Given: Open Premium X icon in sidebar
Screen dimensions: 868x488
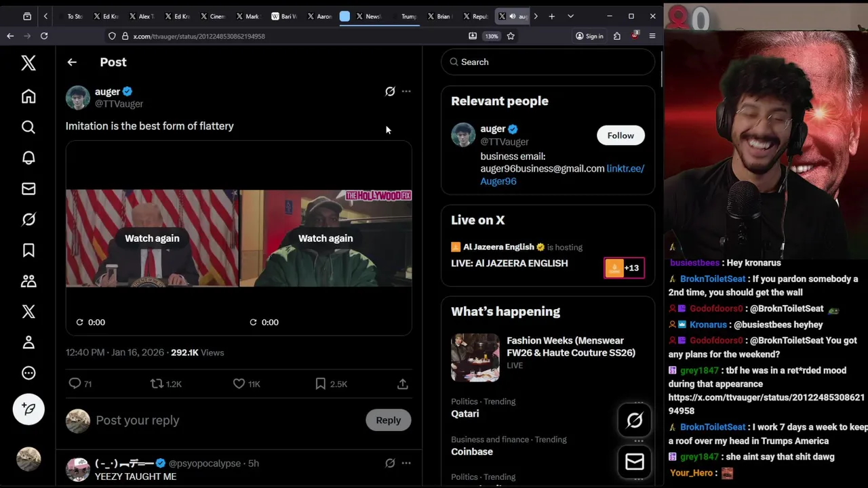Looking at the screenshot, I should click(28, 311).
